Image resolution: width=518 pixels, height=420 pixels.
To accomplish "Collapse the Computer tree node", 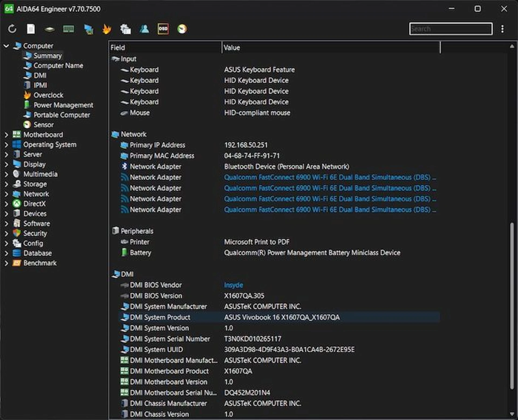I will click(6, 46).
